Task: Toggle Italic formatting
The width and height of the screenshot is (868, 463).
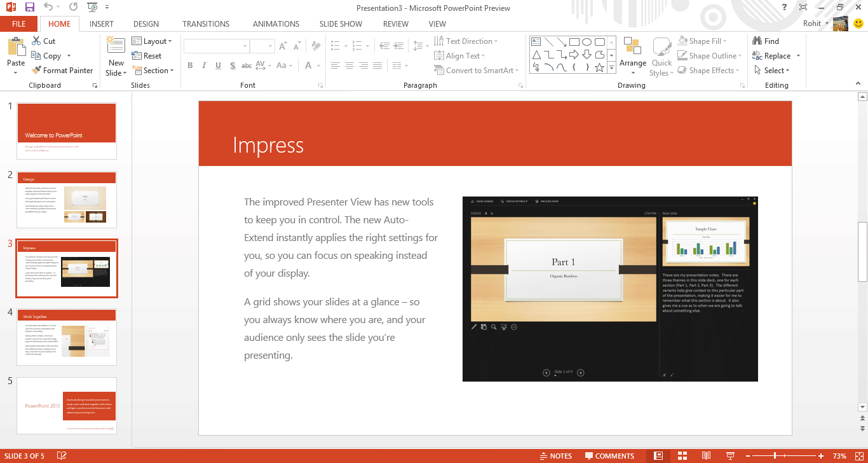Action: tap(204, 66)
